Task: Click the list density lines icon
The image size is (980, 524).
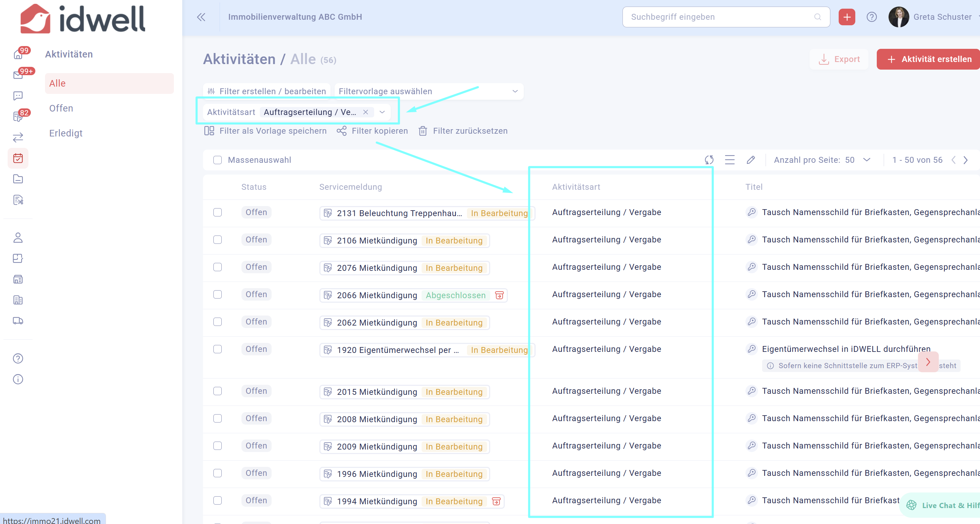Action: (729, 160)
